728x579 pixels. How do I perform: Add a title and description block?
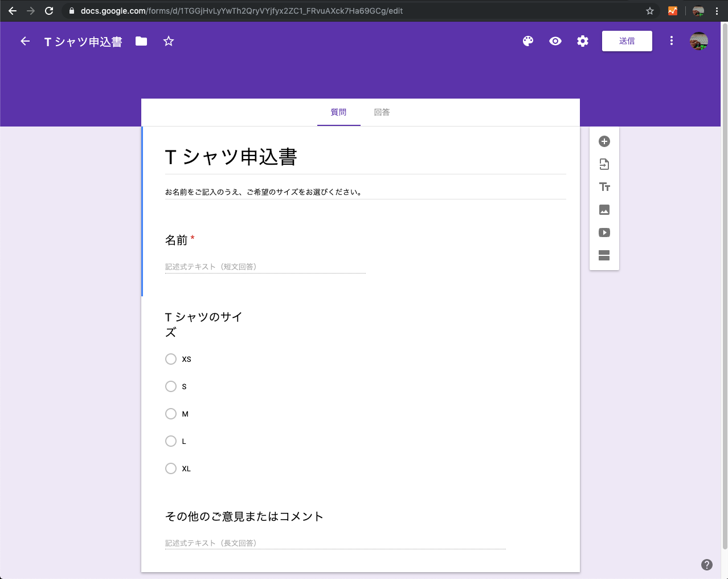coord(604,187)
